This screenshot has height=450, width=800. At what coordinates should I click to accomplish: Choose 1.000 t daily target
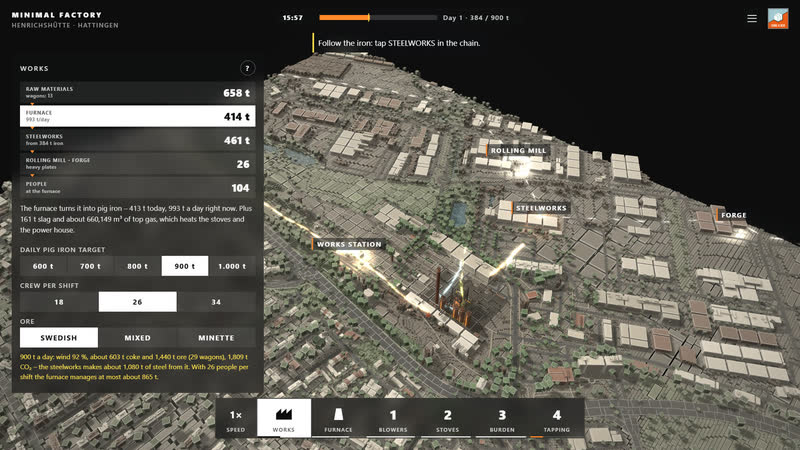(232, 266)
